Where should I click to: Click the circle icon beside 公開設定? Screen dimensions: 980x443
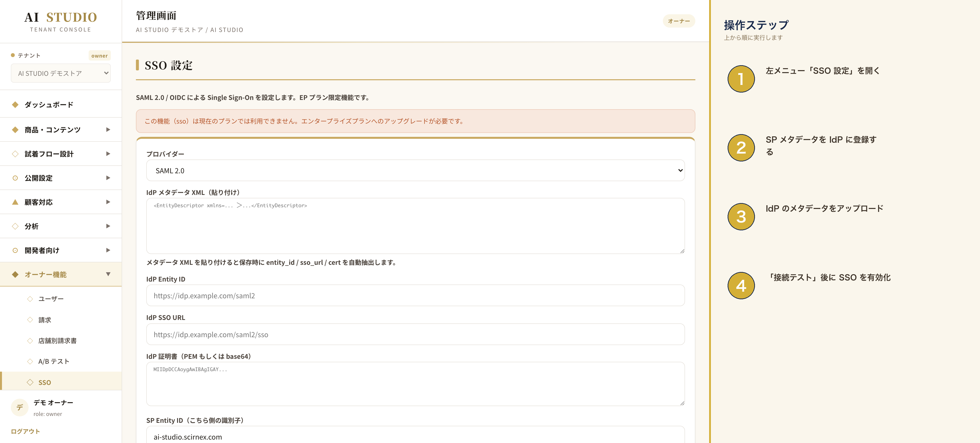point(15,178)
